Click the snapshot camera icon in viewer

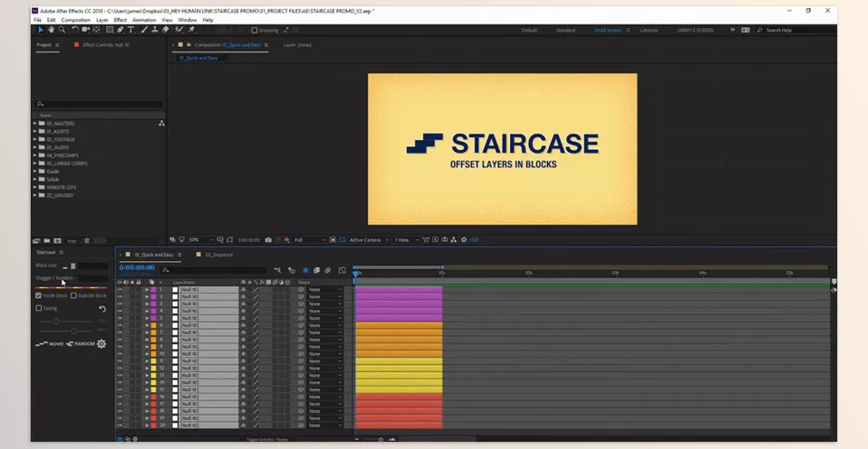point(269,240)
